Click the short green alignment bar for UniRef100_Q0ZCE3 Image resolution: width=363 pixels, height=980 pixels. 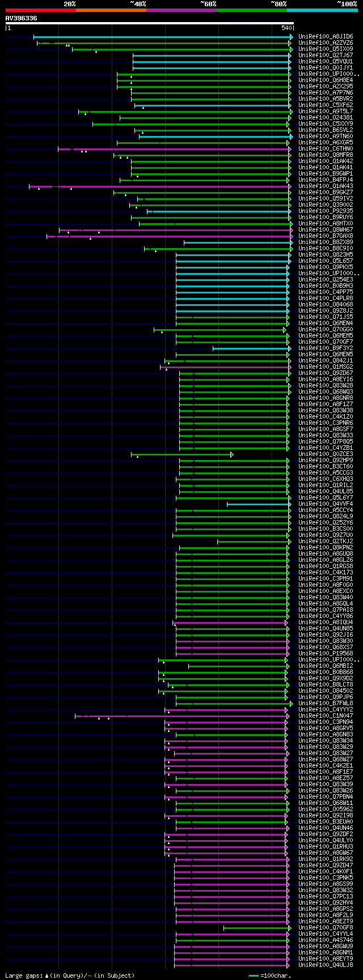[x=181, y=454]
